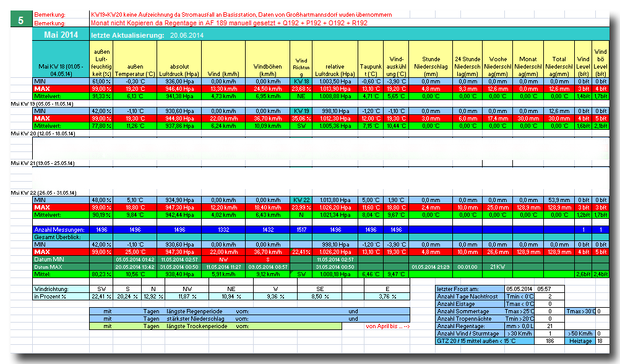The height and width of the screenshot is (364, 620).
Task: Click the 'stärkster Niederschlag' cell
Action: pyautogui.click(x=196, y=319)
